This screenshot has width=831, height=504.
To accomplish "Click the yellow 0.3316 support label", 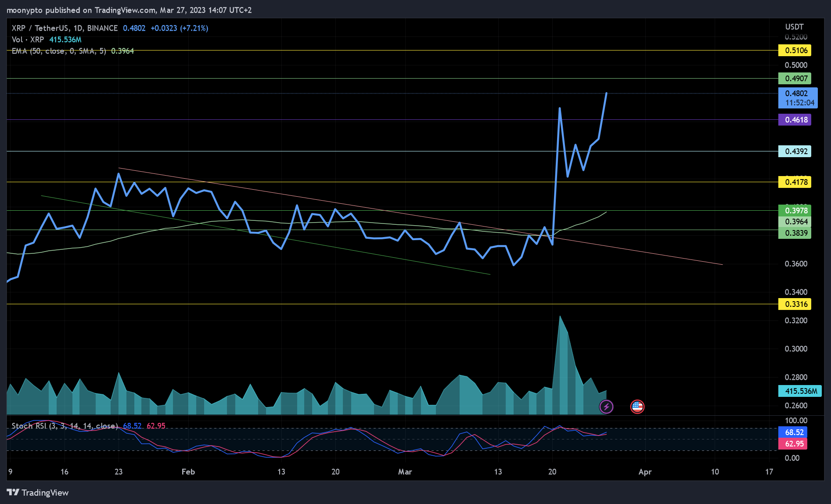I will [x=795, y=304].
